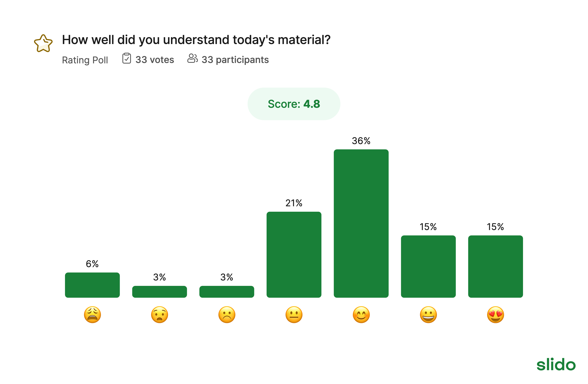Click the star rating poll icon

coord(43,43)
